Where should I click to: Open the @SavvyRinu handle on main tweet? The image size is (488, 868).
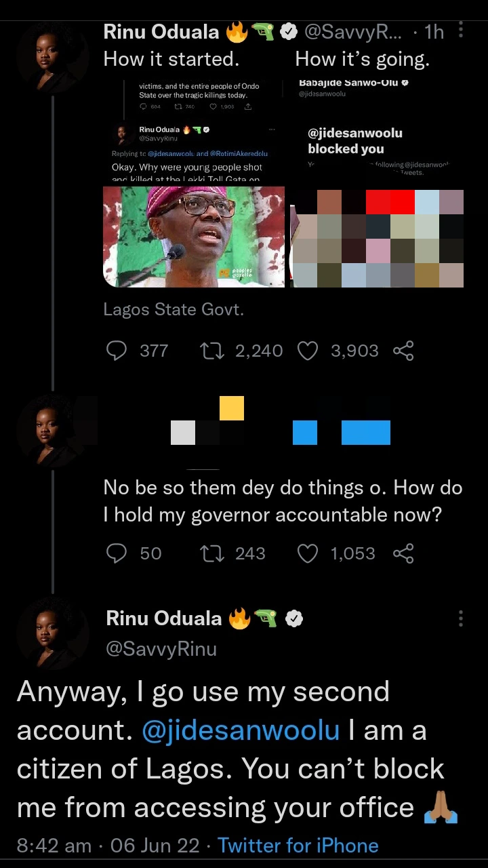[161, 649]
